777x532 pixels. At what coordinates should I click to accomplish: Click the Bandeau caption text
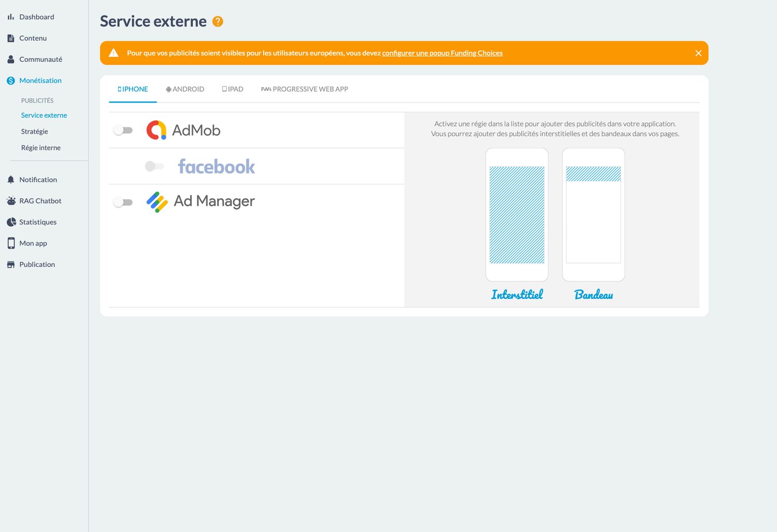594,295
